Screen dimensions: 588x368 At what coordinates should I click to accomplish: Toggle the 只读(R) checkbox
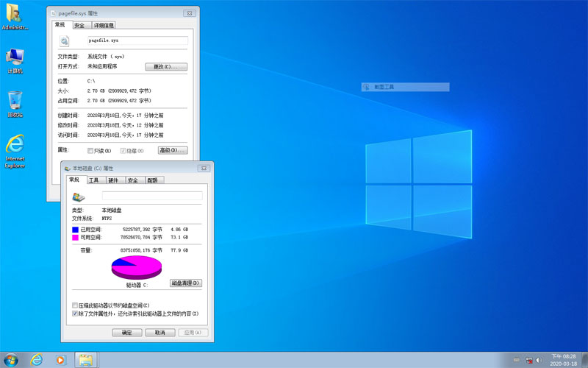(x=90, y=151)
